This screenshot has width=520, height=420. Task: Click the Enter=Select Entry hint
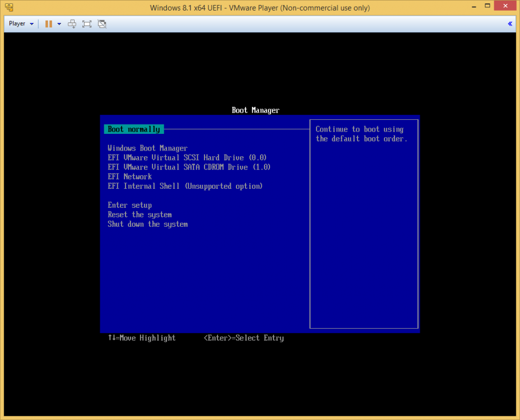(x=244, y=338)
